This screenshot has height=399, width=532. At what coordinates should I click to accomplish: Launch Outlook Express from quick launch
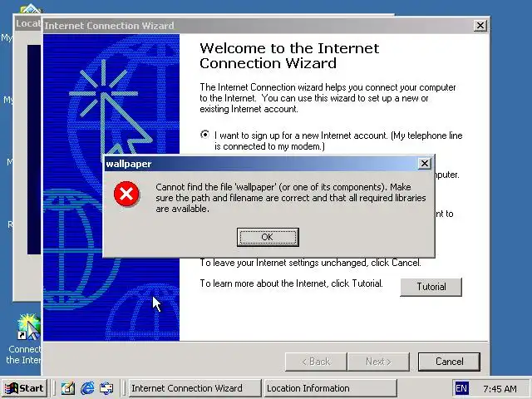tap(106, 388)
